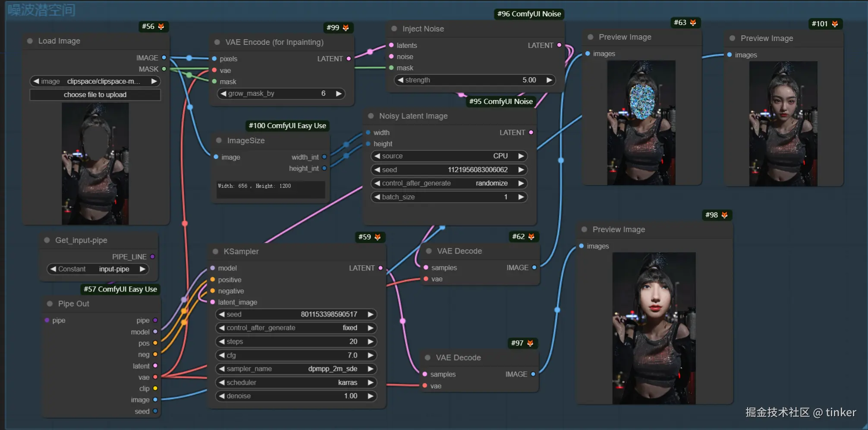This screenshot has height=430, width=868.
Task: Collapse the #98 Preview Image node dot
Action: pyautogui.click(x=584, y=229)
